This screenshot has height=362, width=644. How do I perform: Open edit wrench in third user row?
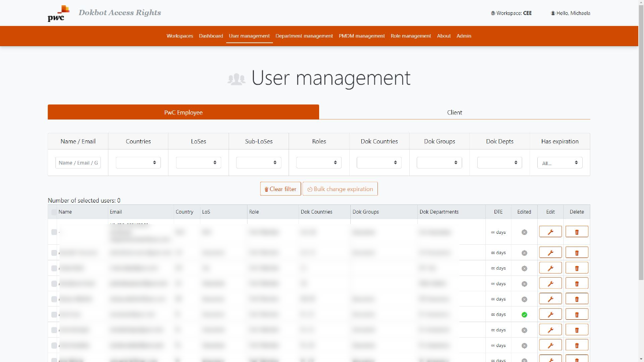[x=551, y=268]
